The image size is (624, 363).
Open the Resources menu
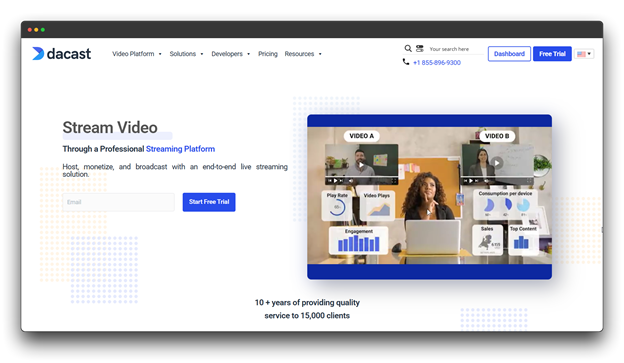coord(299,54)
